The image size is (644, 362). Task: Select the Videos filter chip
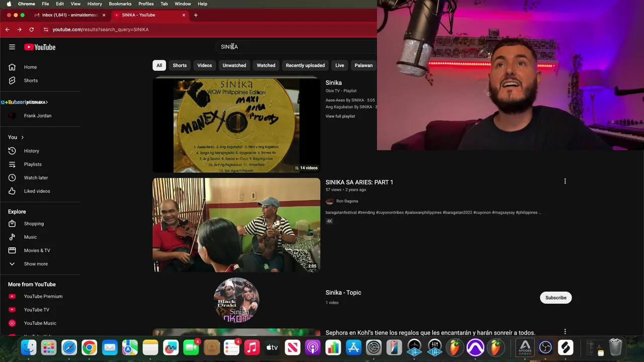click(x=205, y=65)
